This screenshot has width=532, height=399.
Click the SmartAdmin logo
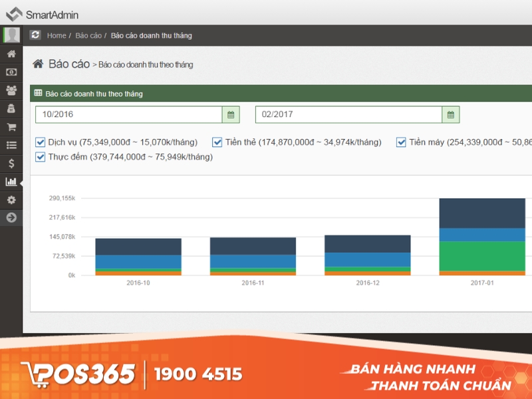click(43, 13)
